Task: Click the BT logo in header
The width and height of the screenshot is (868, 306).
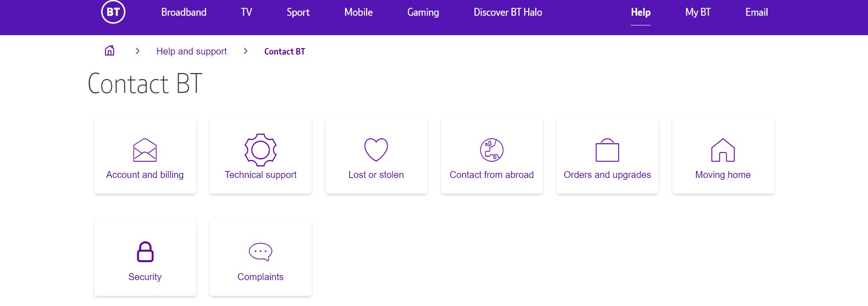Action: (x=113, y=12)
